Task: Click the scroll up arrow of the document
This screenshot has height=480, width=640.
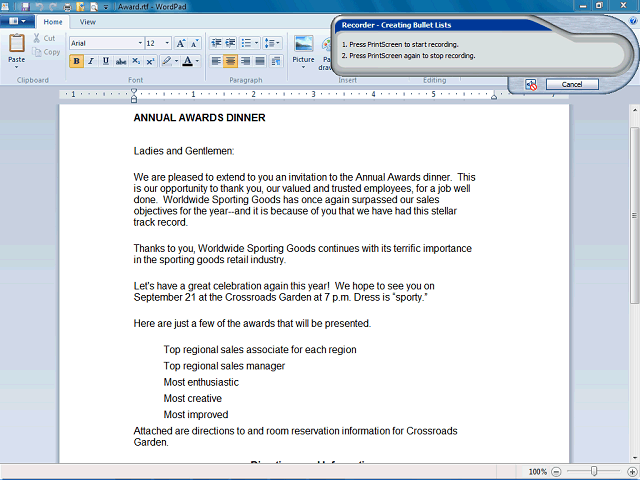Action: (635, 110)
